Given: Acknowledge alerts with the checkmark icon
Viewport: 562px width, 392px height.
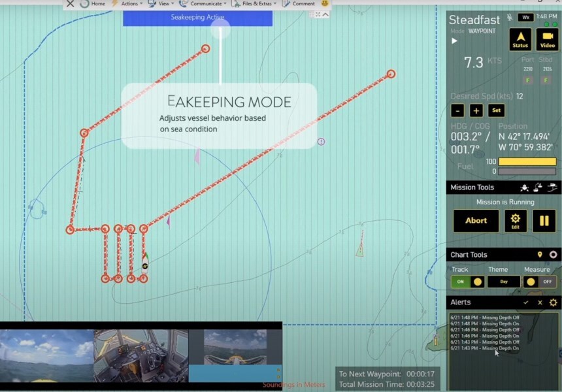Looking at the screenshot, I should (x=526, y=302).
